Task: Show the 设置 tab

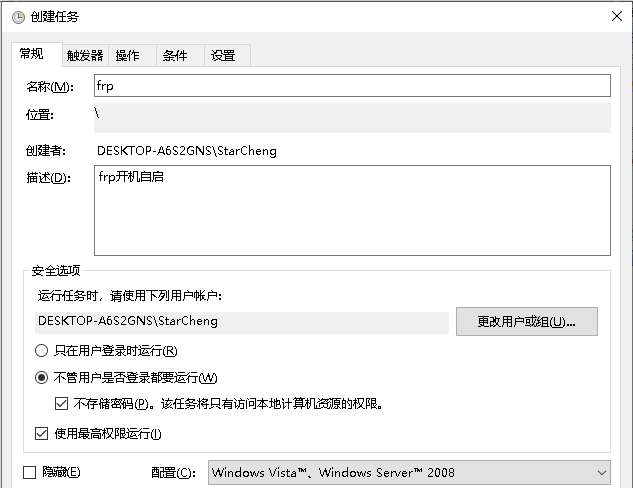Action: point(223,55)
